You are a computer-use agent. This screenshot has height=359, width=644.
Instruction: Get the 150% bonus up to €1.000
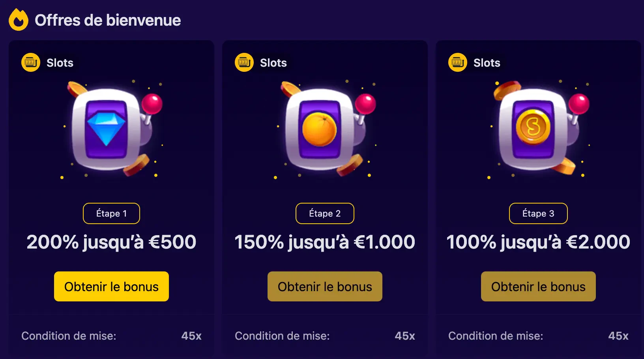coord(325,286)
